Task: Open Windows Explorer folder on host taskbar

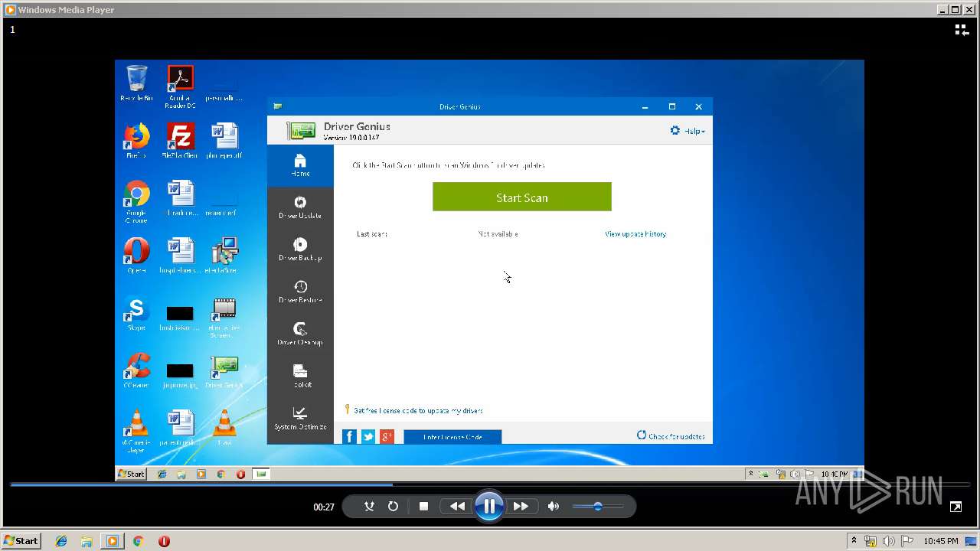Action: pyautogui.click(x=87, y=541)
